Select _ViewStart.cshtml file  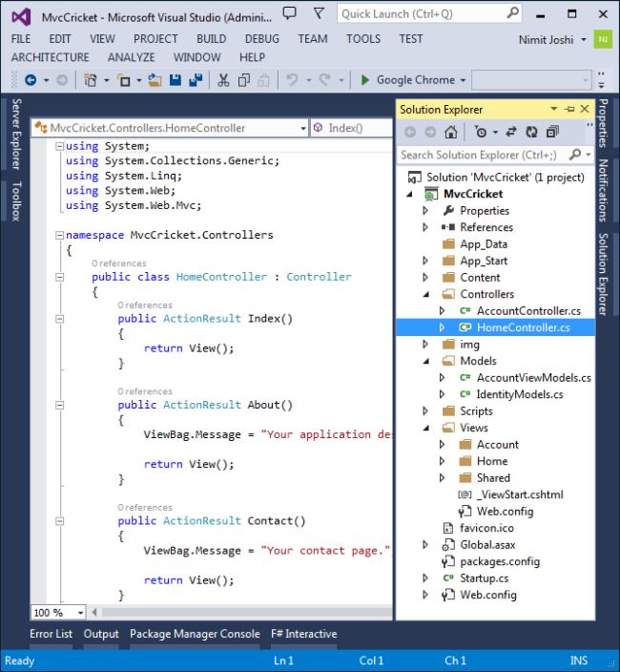pos(520,495)
